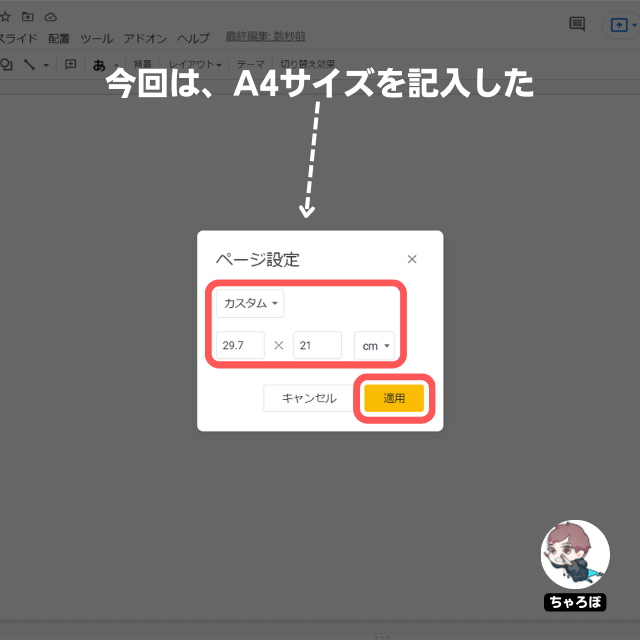Edit the 21 height field
Image resolution: width=640 pixels, height=640 pixels.
(317, 345)
